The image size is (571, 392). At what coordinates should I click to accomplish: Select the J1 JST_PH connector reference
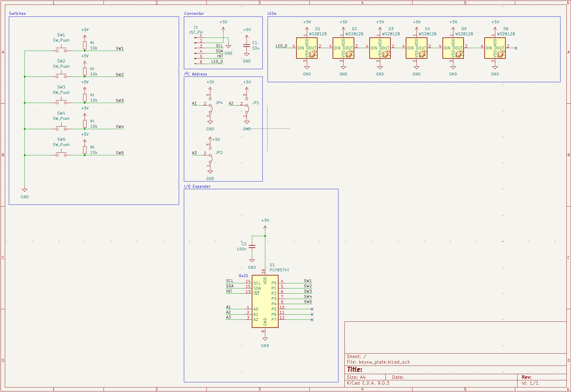point(196,27)
